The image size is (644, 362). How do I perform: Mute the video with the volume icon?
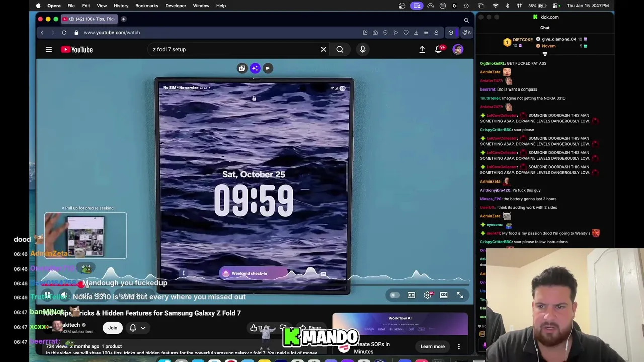64,295
